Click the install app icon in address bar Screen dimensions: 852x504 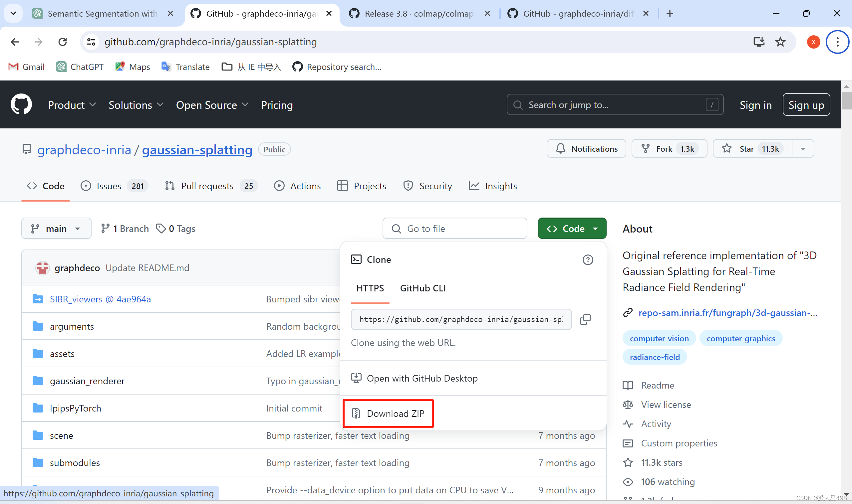click(758, 42)
